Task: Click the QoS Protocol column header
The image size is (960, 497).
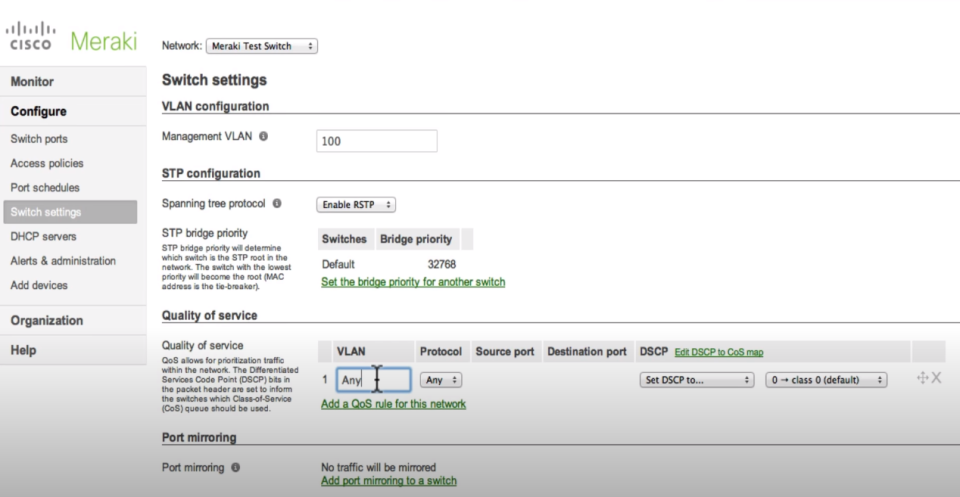Action: [x=441, y=351]
